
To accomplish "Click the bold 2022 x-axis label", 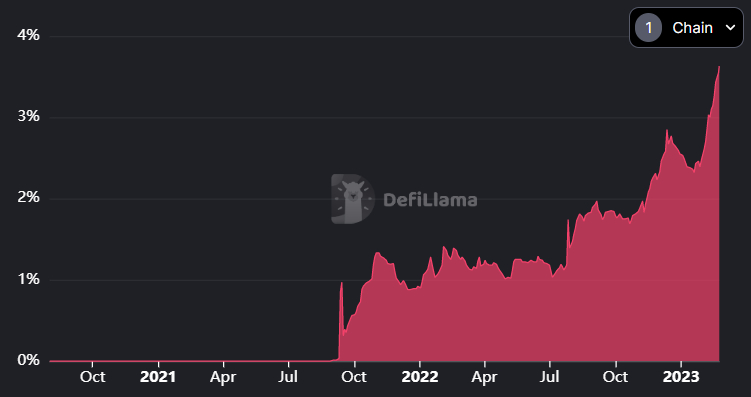I will pyautogui.click(x=420, y=377).
